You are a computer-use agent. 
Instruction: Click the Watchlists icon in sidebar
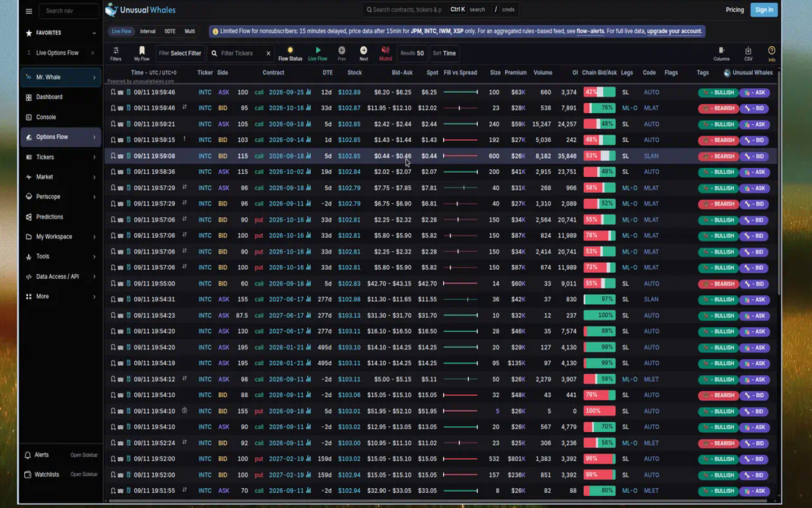(28, 475)
